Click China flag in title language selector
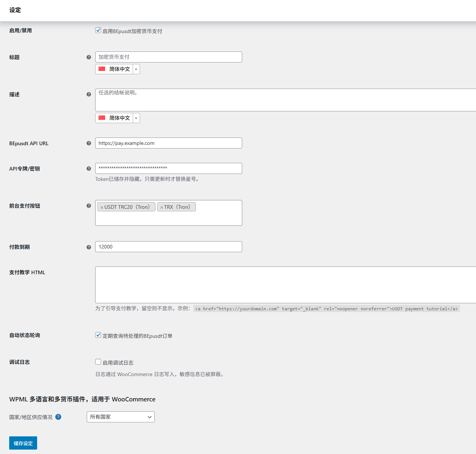This screenshot has width=476, height=454. click(x=102, y=69)
